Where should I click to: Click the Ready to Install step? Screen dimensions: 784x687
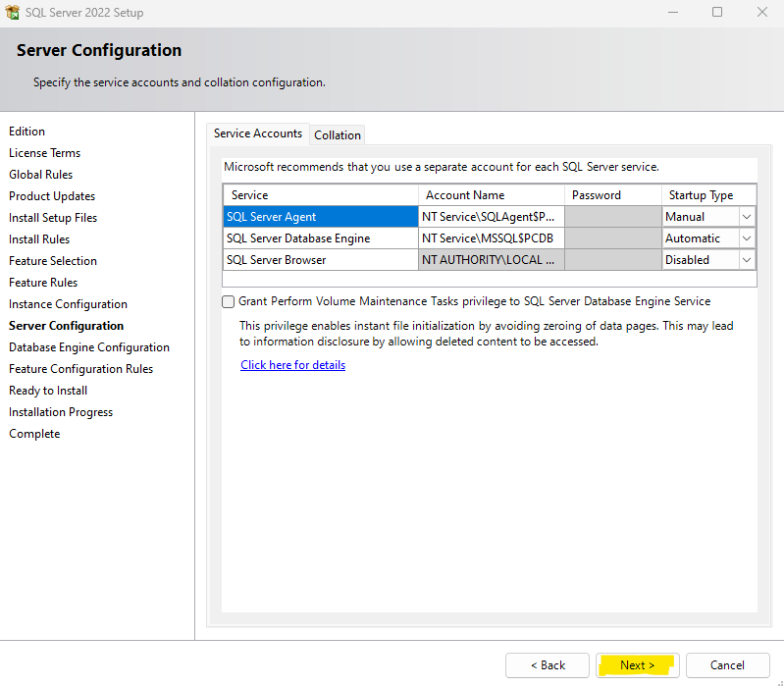pyautogui.click(x=48, y=391)
